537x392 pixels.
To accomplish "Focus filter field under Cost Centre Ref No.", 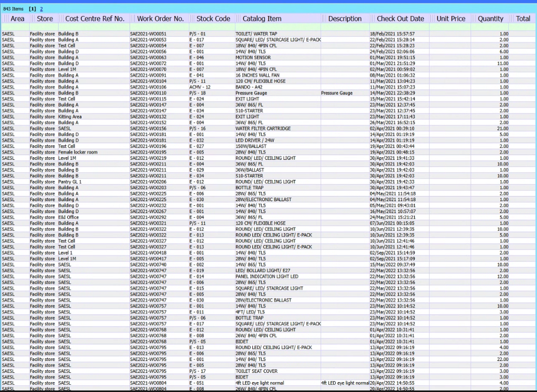I will 94,27.
